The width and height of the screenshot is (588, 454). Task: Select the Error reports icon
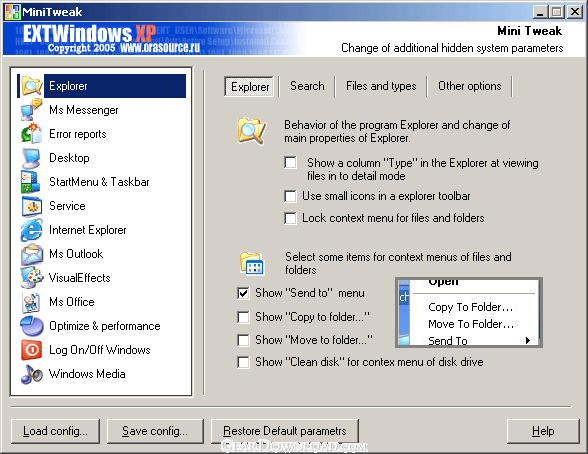pos(32,134)
